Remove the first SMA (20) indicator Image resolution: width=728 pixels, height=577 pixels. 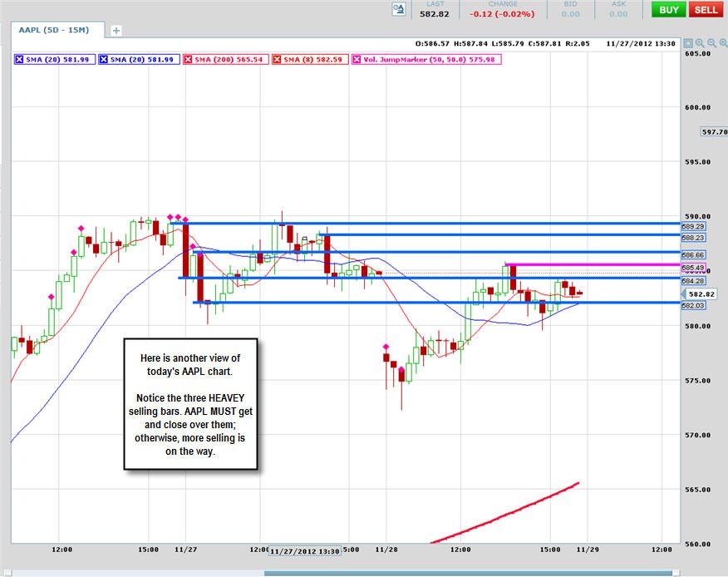19,60
